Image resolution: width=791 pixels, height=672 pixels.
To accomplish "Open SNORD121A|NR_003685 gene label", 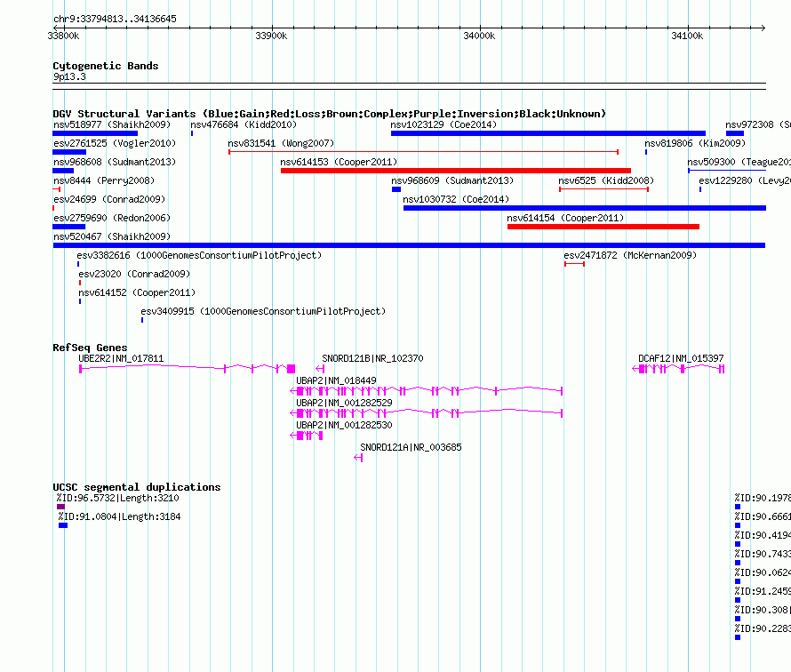I will point(411,447).
